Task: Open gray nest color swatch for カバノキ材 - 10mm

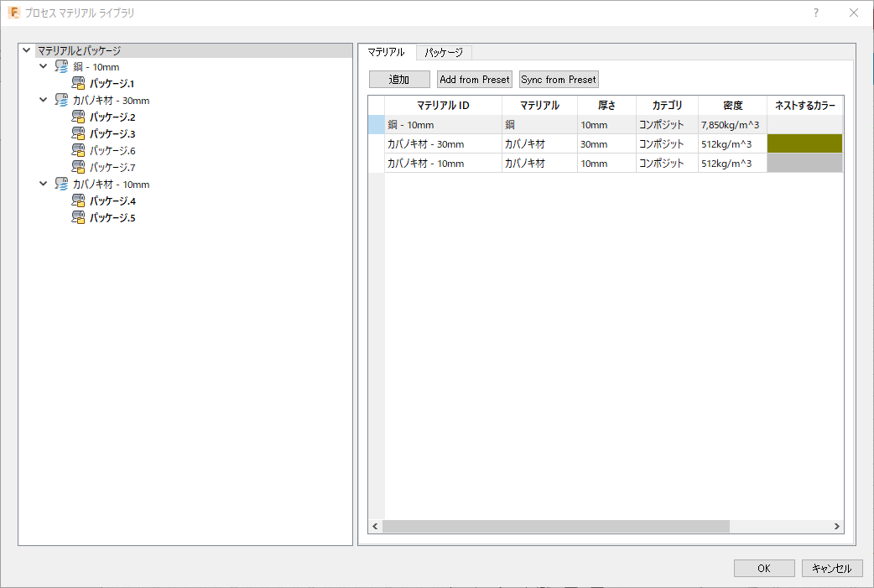Action: point(804,164)
